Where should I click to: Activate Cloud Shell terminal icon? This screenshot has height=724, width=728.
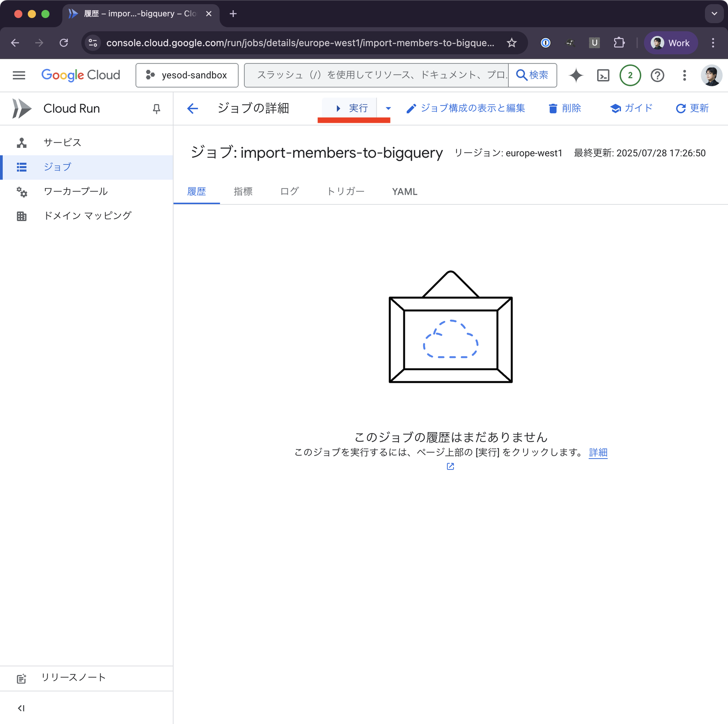pos(603,75)
